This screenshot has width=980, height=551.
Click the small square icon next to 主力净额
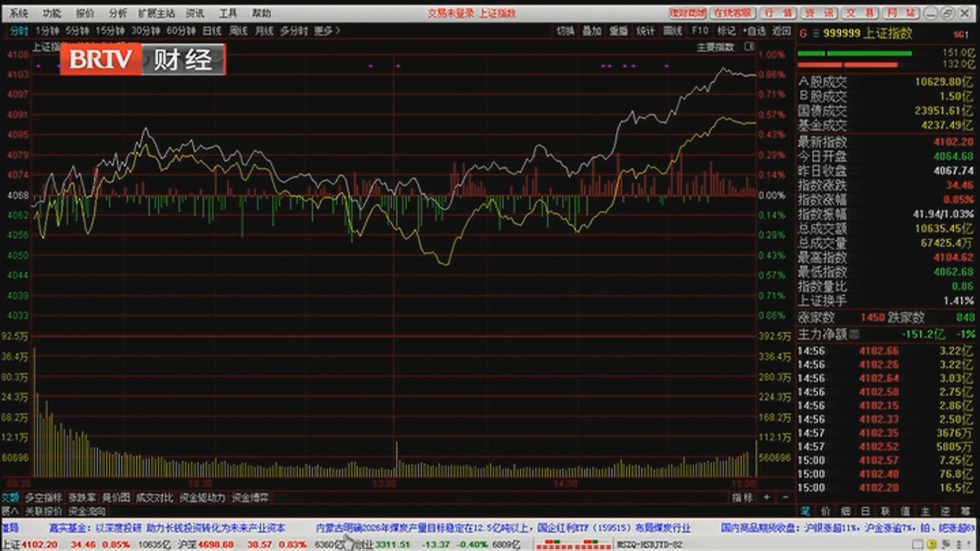click(854, 334)
